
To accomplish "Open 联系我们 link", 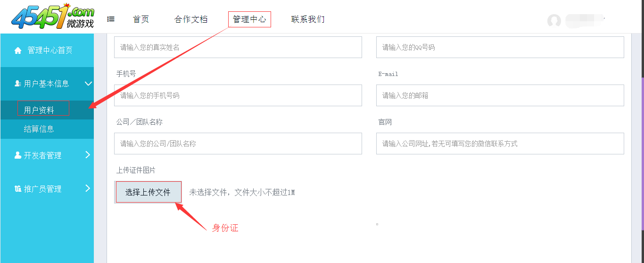I will 308,19.
